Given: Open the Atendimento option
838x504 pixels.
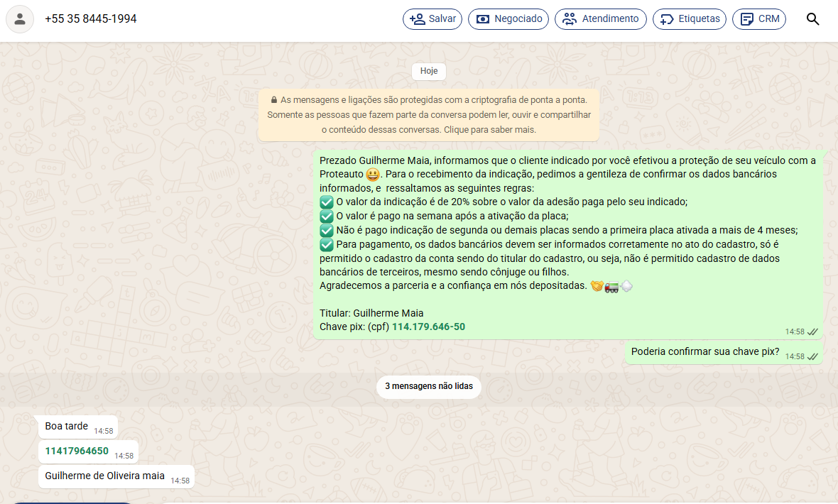Looking at the screenshot, I should click(600, 19).
